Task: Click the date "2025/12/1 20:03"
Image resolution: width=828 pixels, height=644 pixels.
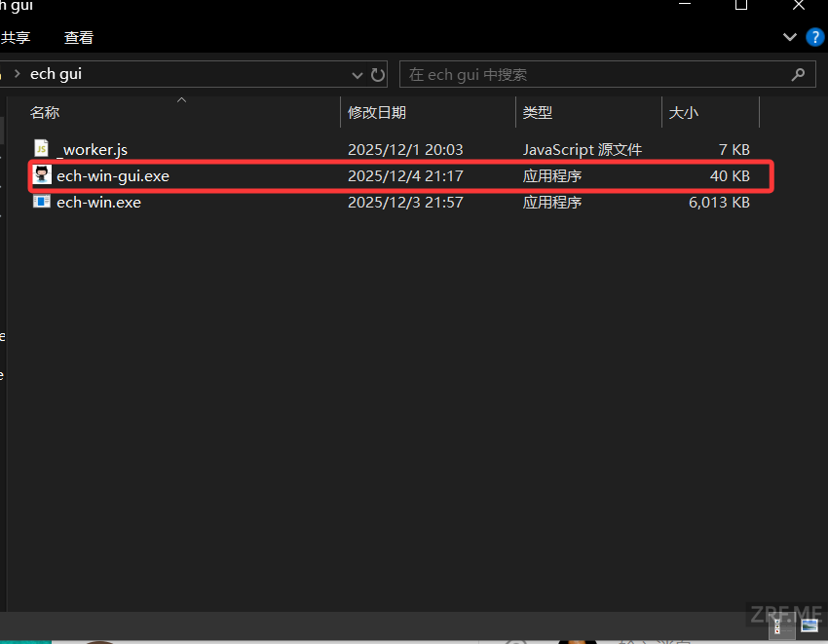Action: [405, 149]
